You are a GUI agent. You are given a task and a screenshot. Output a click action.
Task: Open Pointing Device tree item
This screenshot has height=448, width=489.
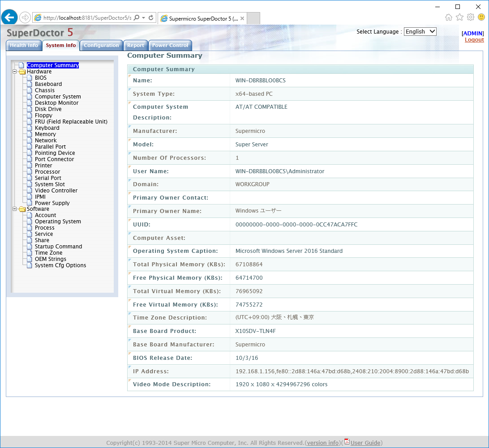click(55, 153)
